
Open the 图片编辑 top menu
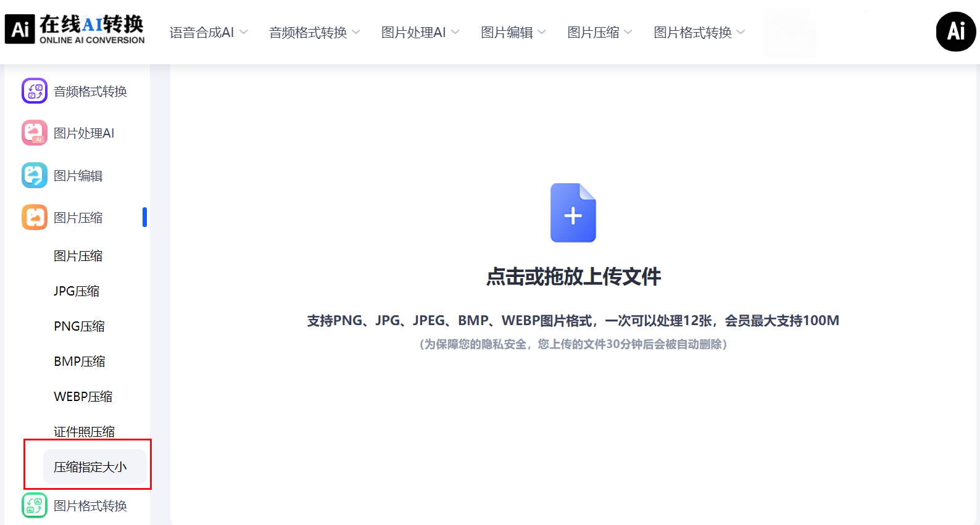pyautogui.click(x=513, y=32)
